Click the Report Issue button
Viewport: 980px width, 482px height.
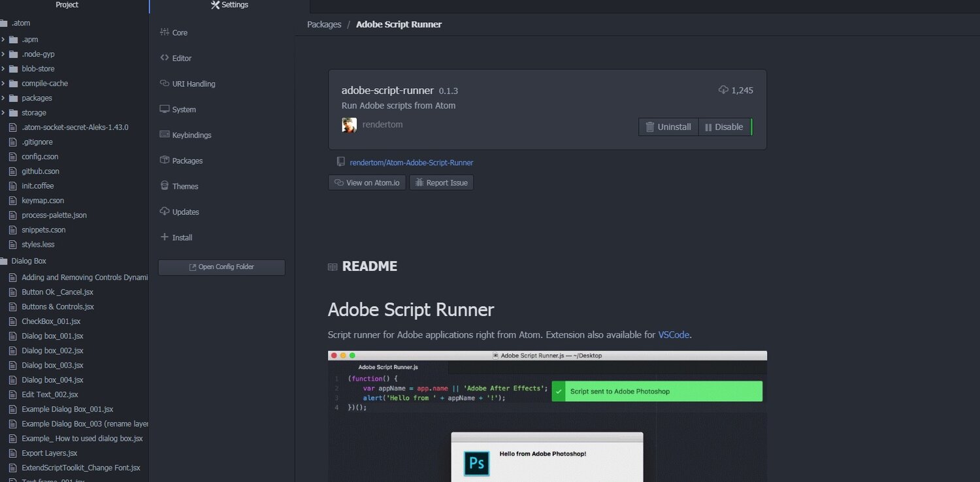(x=441, y=183)
